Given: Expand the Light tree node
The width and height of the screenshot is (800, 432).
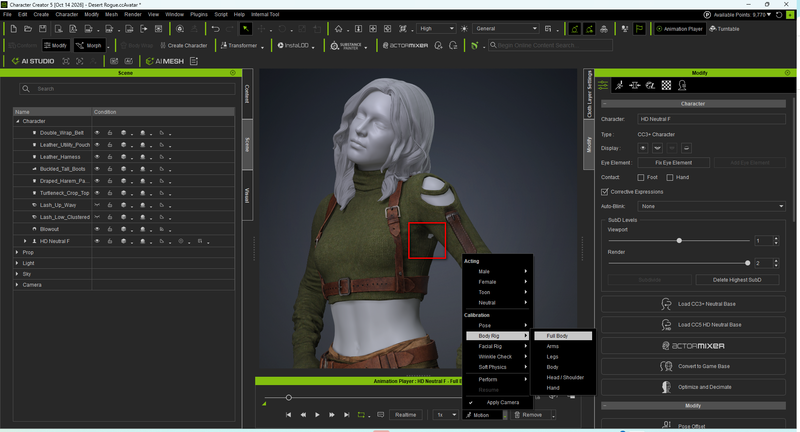Looking at the screenshot, I should pyautogui.click(x=17, y=263).
